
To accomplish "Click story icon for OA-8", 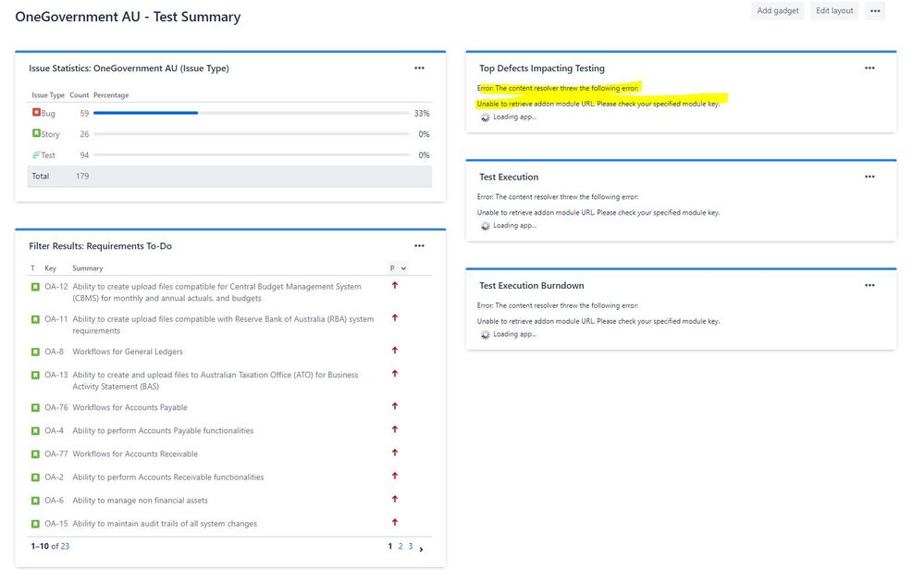I will (35, 352).
